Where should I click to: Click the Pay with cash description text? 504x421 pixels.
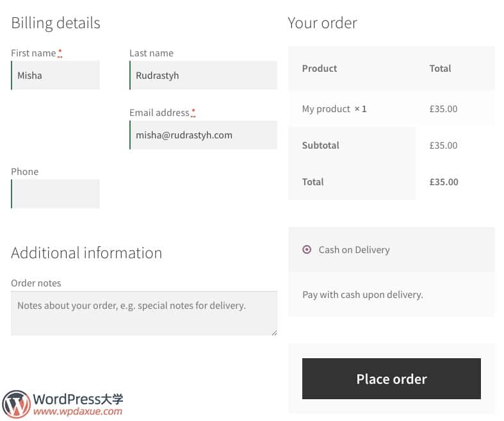click(362, 295)
